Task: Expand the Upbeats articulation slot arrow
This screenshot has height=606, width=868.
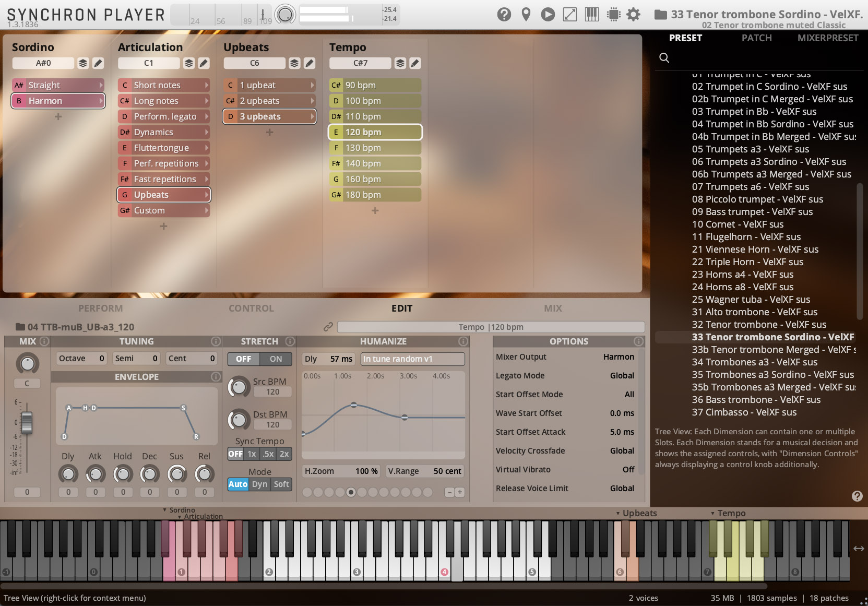Action: tap(207, 195)
